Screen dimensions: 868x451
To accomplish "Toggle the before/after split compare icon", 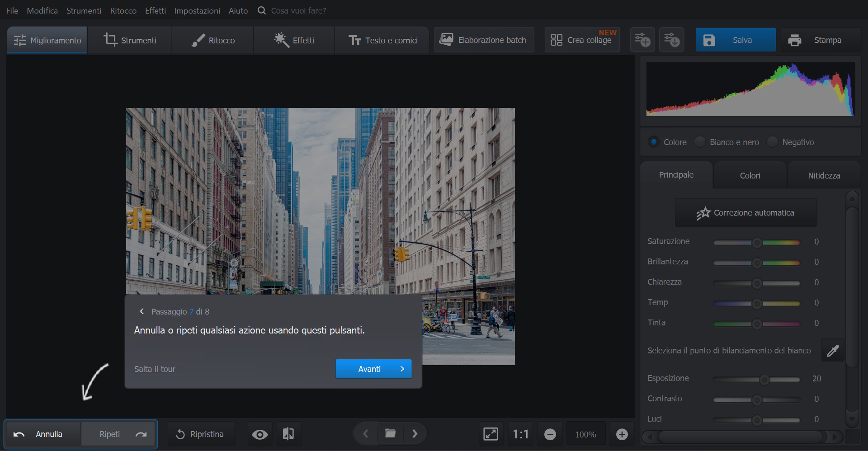I will click(x=288, y=434).
